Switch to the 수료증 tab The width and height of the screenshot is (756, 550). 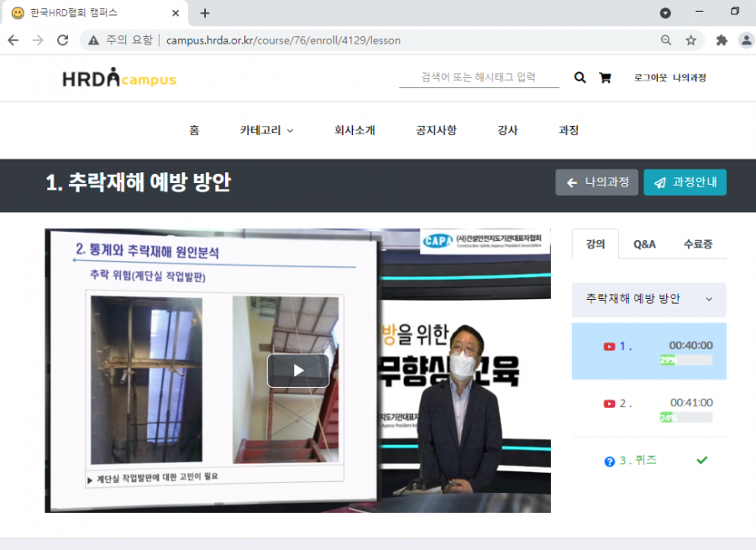pos(698,244)
